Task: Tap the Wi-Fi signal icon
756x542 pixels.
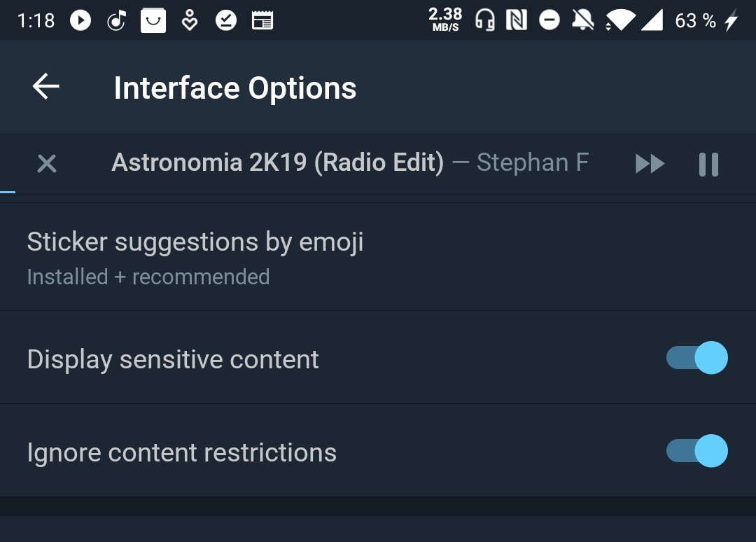Action: [x=618, y=20]
